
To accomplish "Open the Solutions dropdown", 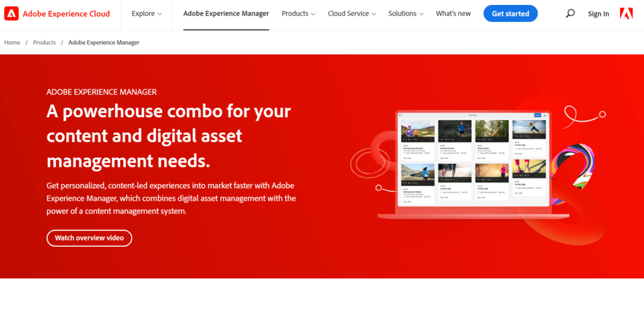I will point(406,13).
